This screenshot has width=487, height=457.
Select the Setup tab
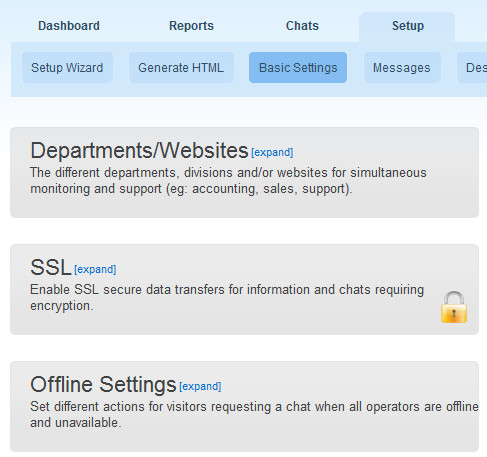pos(407,27)
